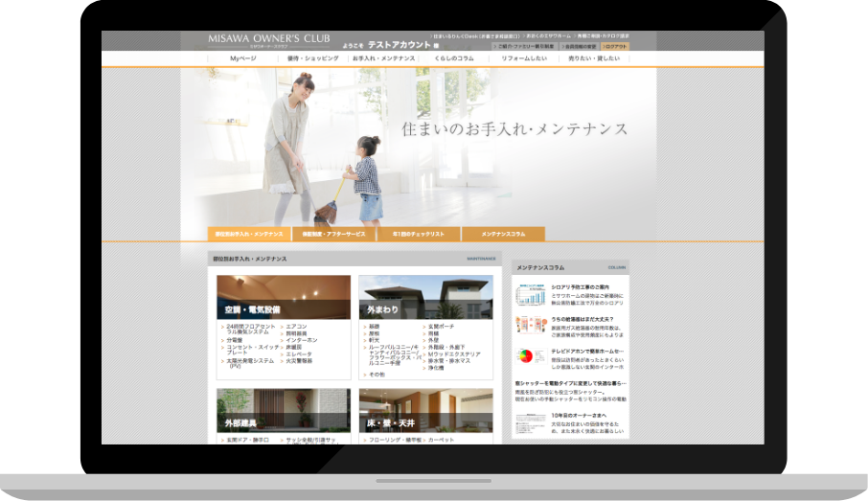Image resolution: width=868 pixels, height=501 pixels.
Task: Open the ルーフバルコニー link
Action: coord(396,355)
